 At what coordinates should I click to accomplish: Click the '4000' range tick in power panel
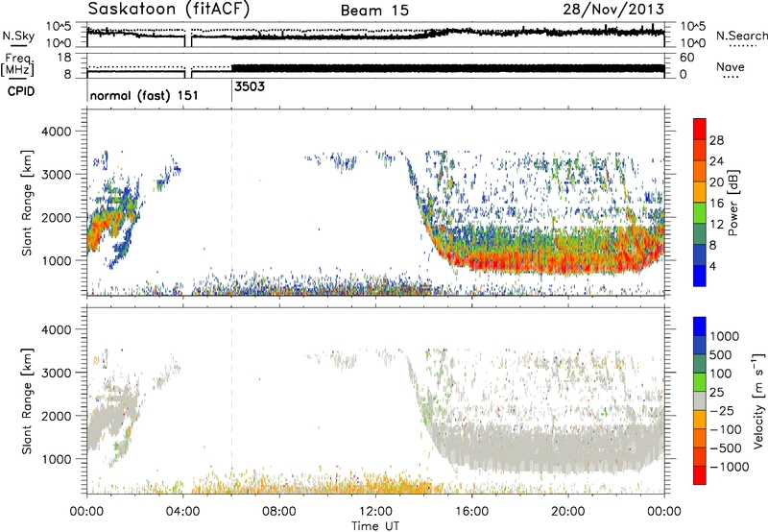coord(56,132)
